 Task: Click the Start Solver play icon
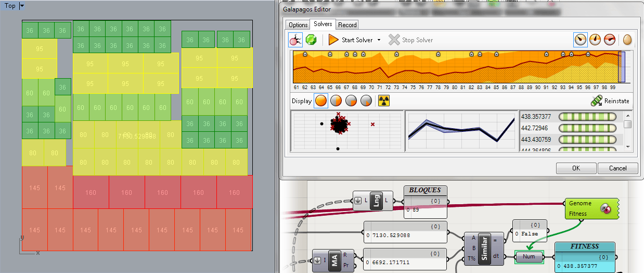(333, 40)
